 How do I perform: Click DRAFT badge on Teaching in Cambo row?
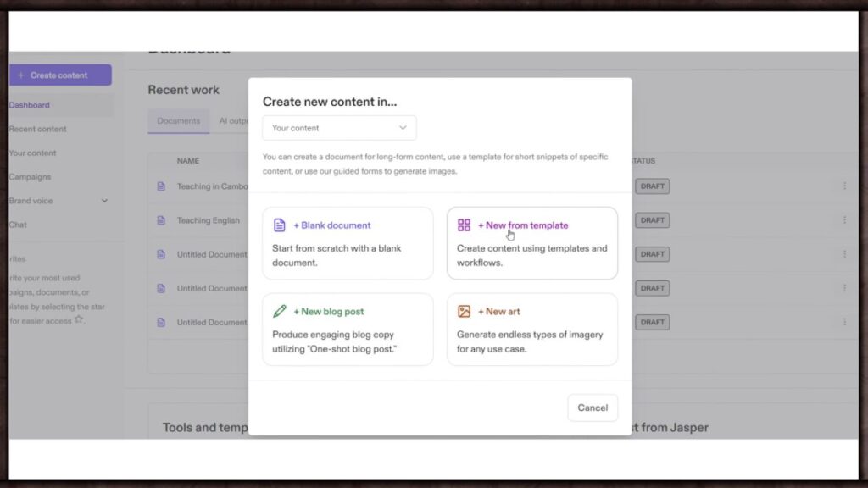(652, 186)
